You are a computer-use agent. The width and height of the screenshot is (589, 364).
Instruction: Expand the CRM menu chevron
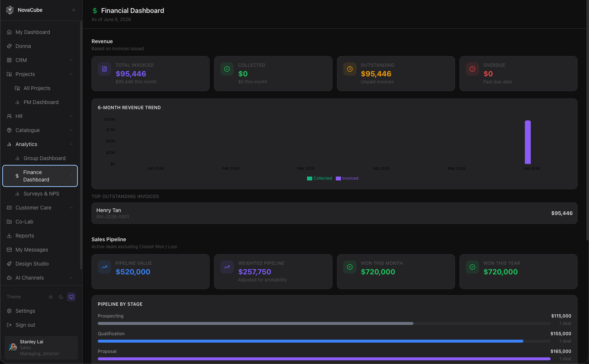71,60
